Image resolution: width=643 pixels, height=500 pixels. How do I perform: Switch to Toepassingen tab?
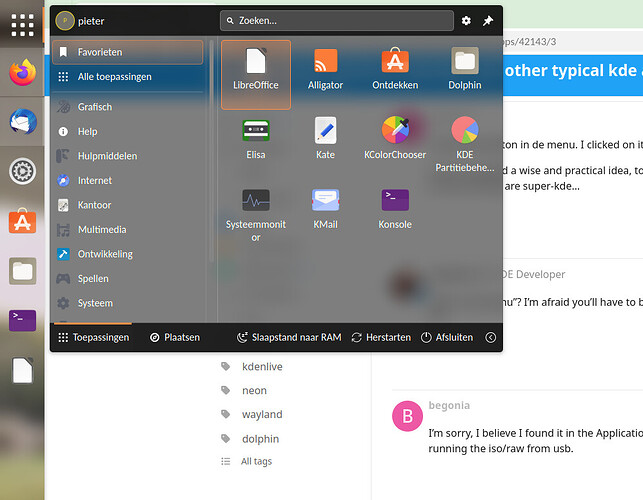pyautogui.click(x=93, y=338)
